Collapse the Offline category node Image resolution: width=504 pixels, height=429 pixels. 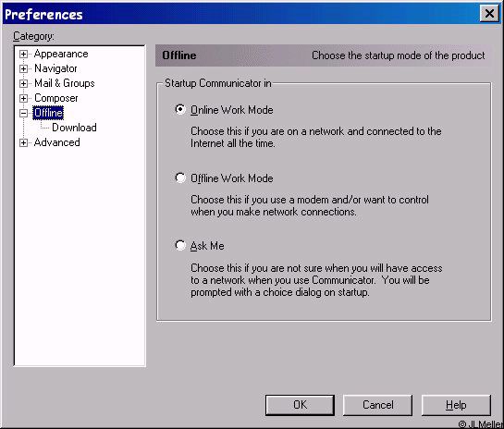click(23, 113)
